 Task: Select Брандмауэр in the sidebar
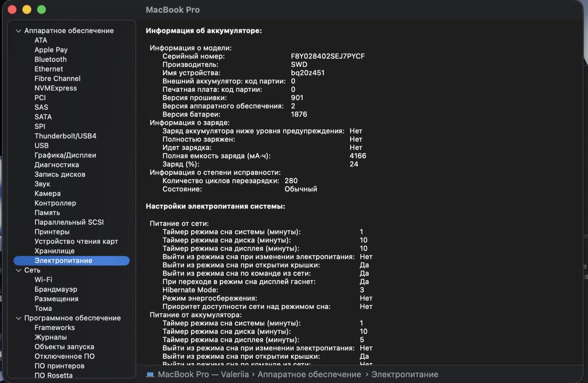[55, 290]
